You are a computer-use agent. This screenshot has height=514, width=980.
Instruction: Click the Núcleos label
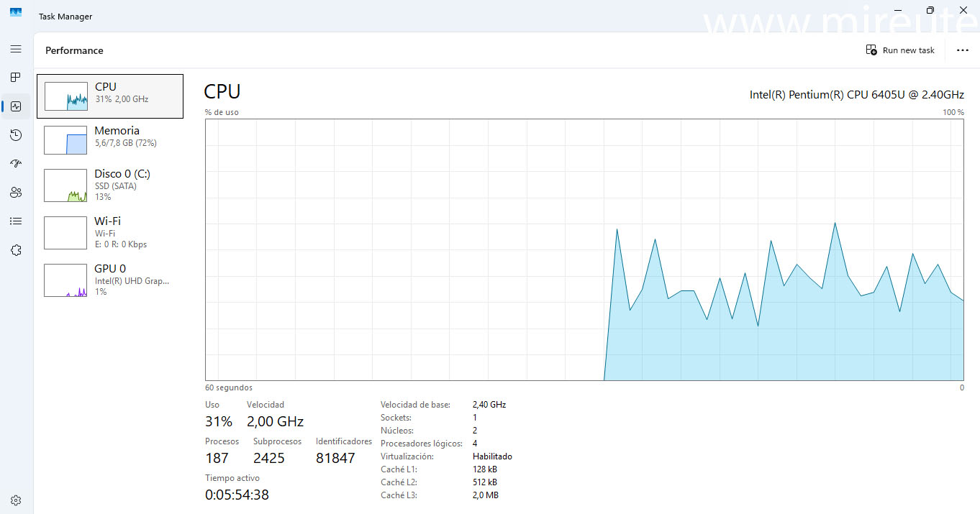pyautogui.click(x=397, y=431)
